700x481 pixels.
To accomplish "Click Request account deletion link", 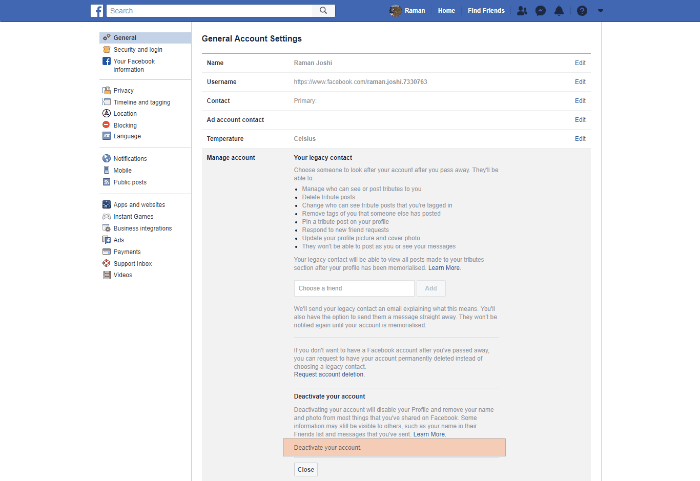I will 329,375.
